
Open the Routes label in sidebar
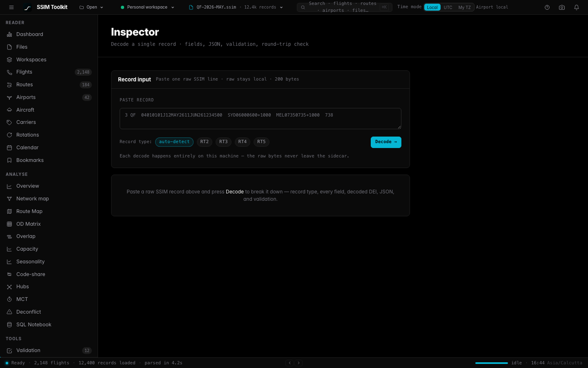pyautogui.click(x=24, y=85)
